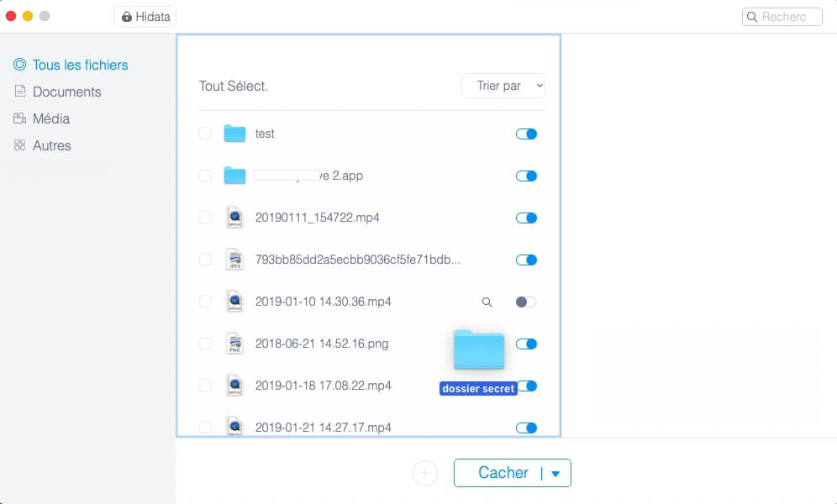Open the Trier par dropdown
This screenshot has width=837, height=504.
pyautogui.click(x=503, y=86)
